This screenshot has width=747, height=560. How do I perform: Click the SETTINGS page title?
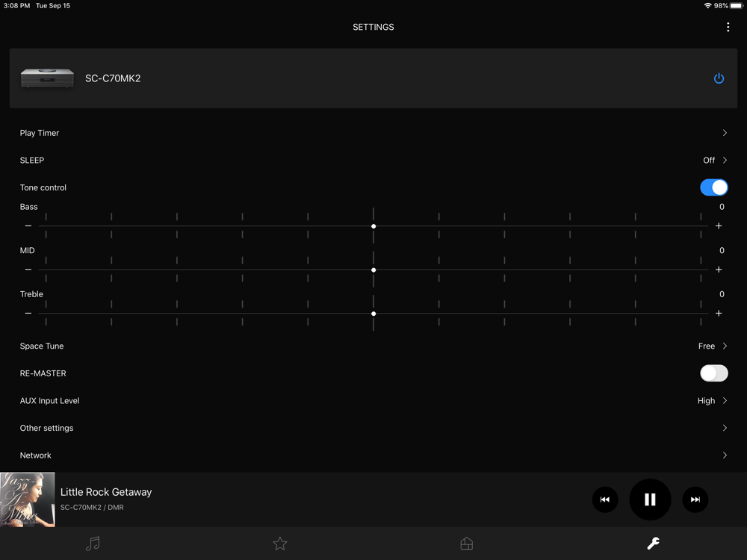click(373, 27)
